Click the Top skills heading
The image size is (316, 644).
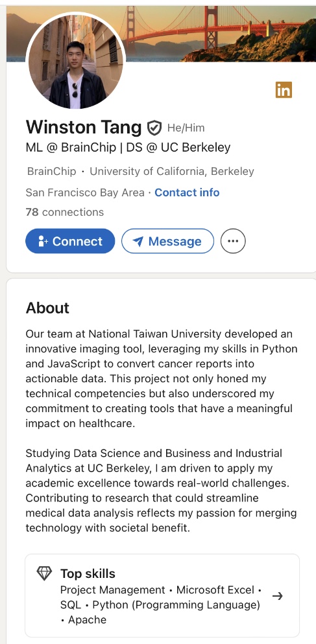point(88,574)
